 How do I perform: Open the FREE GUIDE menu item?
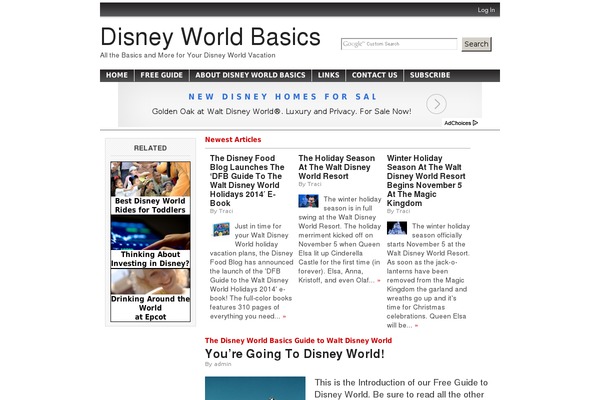click(161, 75)
